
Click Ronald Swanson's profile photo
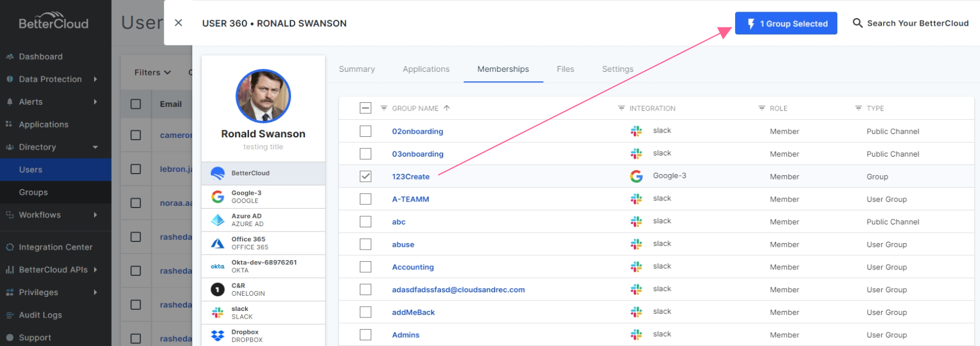(263, 96)
